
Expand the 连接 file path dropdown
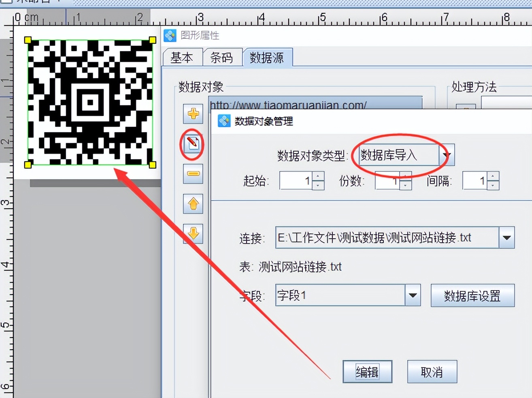coord(506,238)
